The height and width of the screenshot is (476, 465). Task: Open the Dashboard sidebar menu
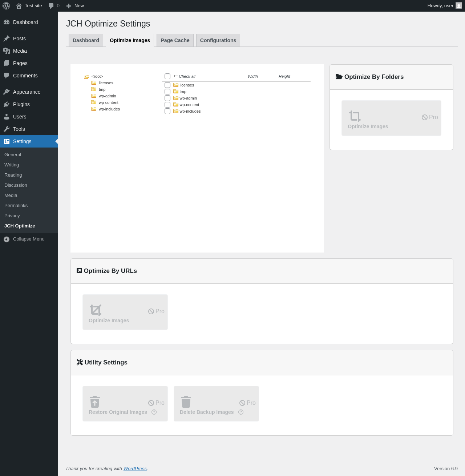29,22
